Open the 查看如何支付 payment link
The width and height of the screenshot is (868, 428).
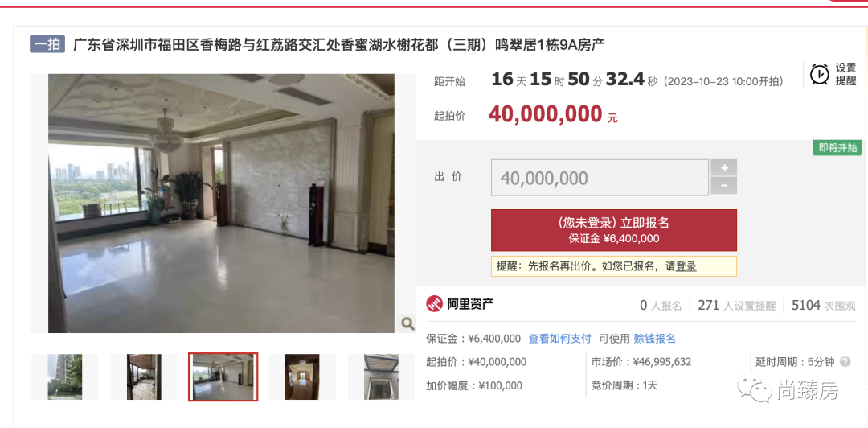coord(559,339)
